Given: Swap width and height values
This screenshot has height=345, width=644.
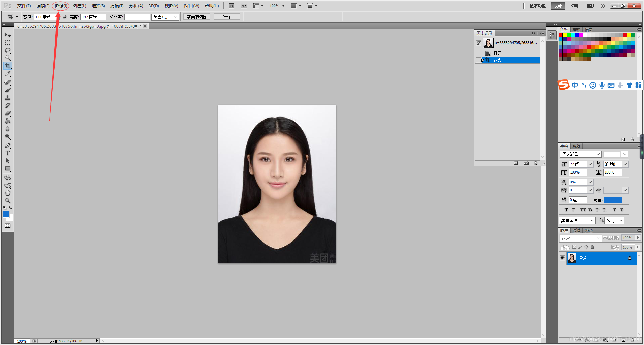Looking at the screenshot, I should [65, 17].
